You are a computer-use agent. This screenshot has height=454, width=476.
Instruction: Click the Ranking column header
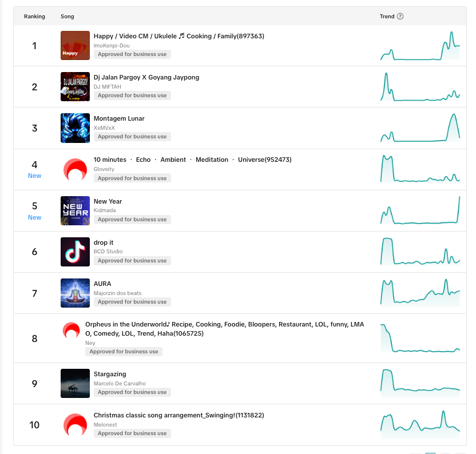[34, 17]
